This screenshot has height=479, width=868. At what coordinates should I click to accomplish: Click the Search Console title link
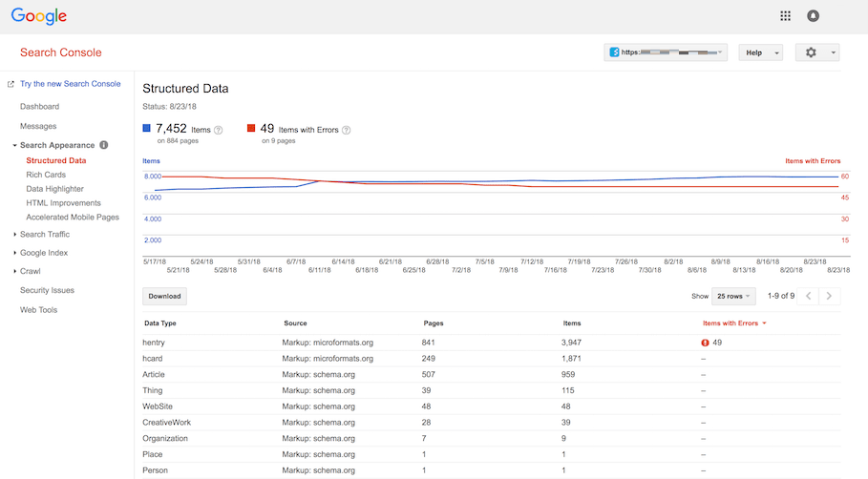61,52
